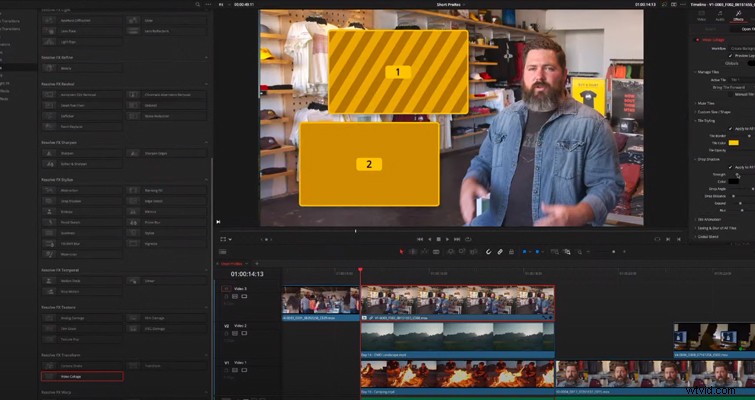Switch to the inspector Audio tab

coord(720,16)
